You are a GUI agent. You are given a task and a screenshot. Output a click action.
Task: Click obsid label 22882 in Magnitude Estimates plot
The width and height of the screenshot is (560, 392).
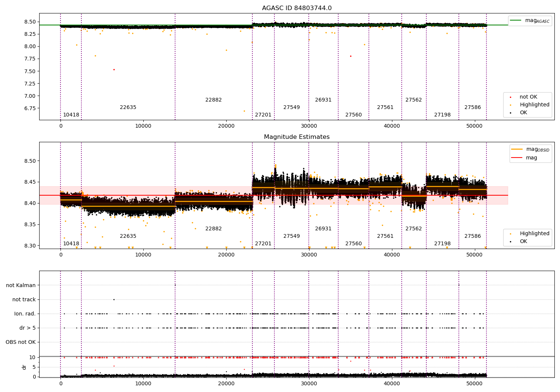[x=214, y=229]
